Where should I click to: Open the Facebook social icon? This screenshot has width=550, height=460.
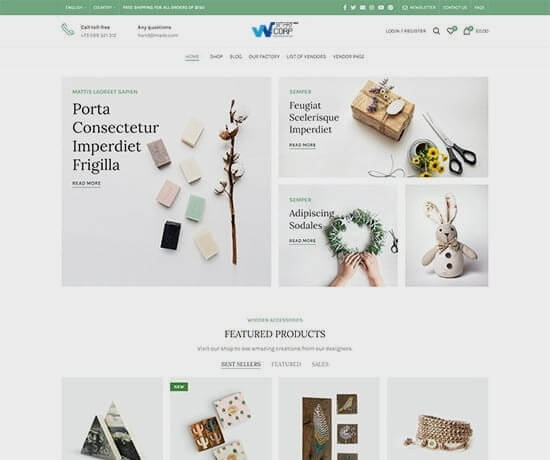(345, 7)
